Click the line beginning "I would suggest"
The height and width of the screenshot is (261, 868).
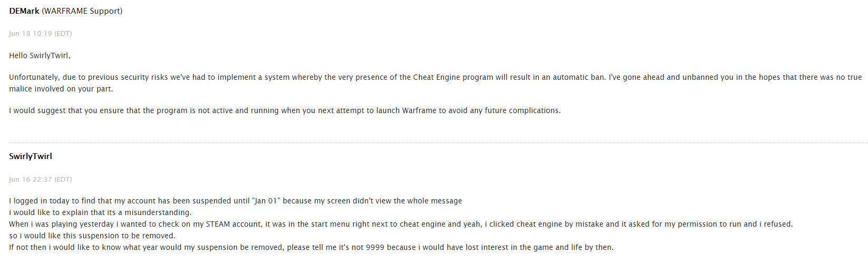pos(285,110)
